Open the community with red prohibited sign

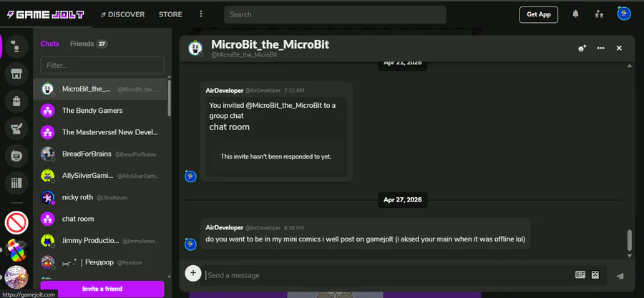coord(16,222)
